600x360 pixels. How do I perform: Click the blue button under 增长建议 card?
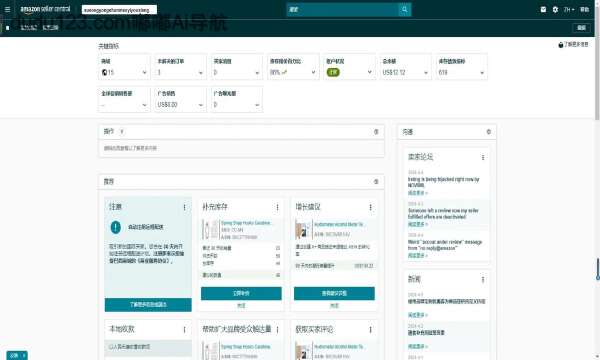[334, 293]
